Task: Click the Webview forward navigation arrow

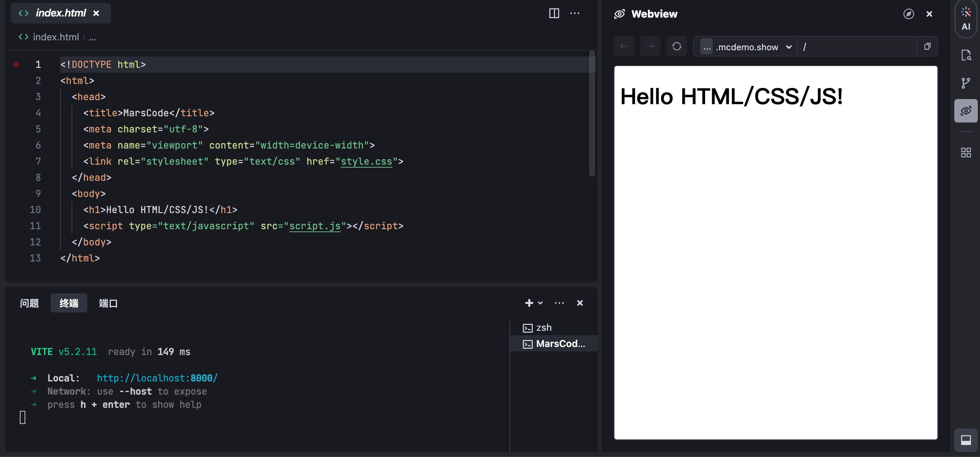Action: coord(650,46)
